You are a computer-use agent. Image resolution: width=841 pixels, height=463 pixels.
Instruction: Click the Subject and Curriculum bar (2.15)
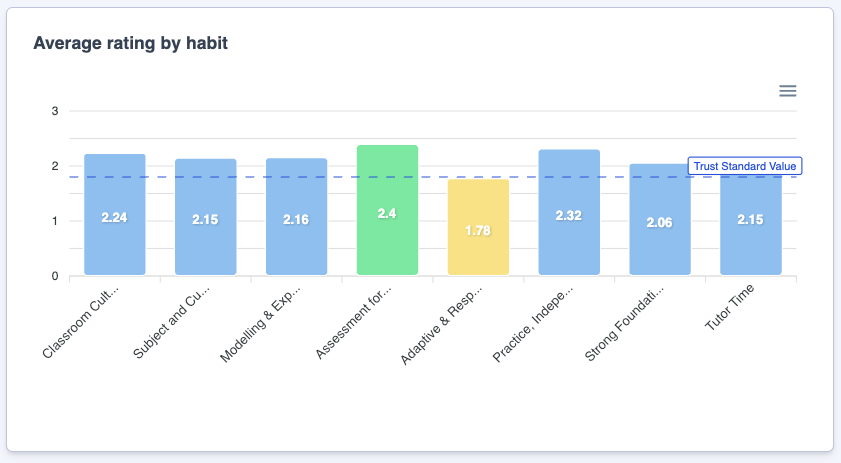pyautogui.click(x=206, y=217)
